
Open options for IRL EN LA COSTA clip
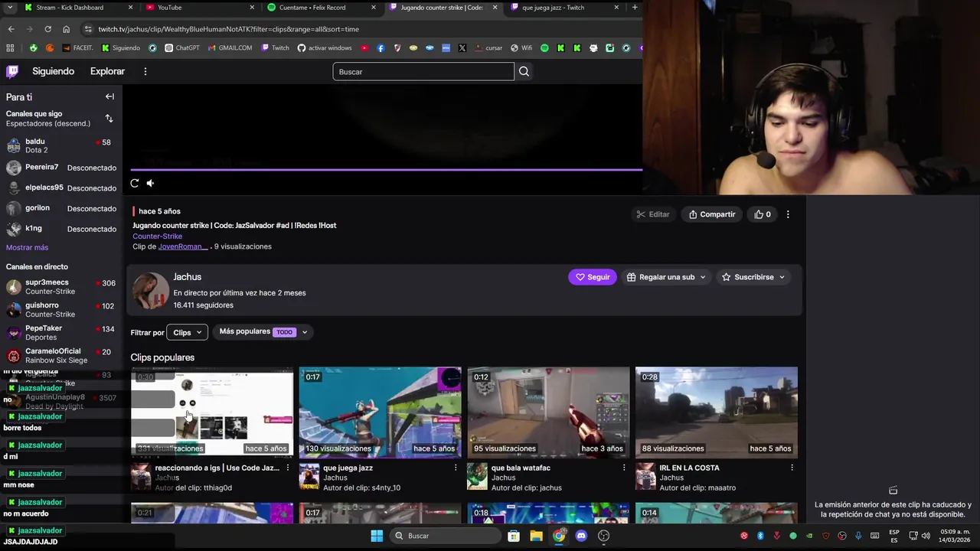pos(792,468)
